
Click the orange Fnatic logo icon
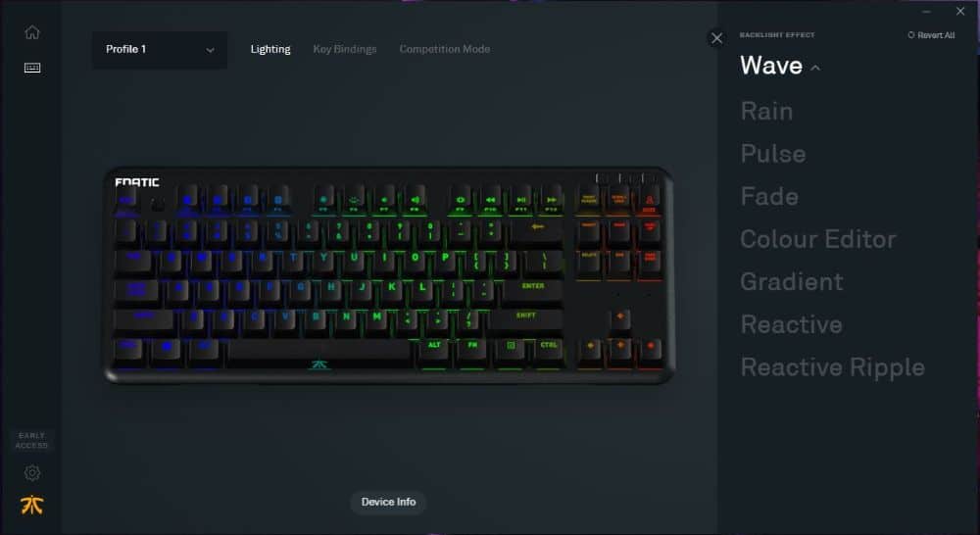point(32,505)
